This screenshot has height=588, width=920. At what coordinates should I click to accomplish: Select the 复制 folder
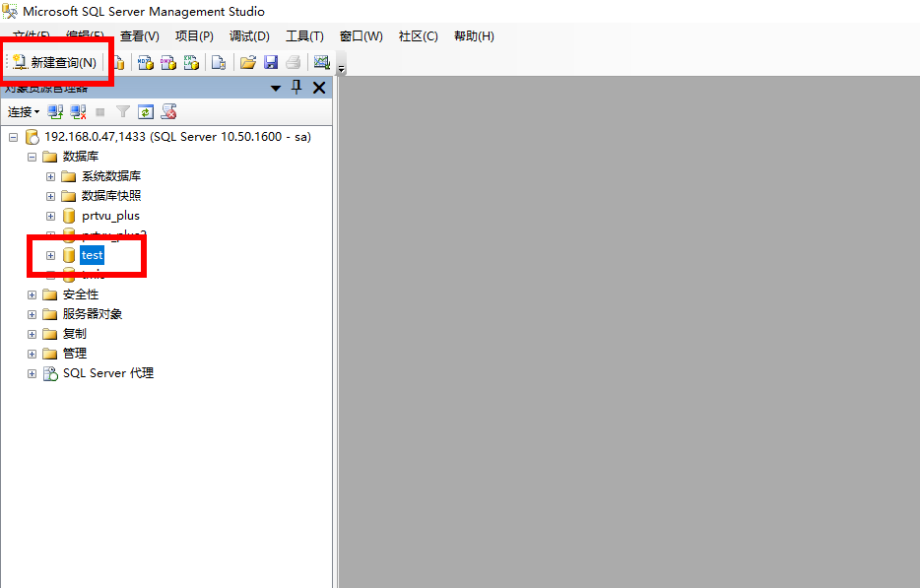(x=75, y=334)
